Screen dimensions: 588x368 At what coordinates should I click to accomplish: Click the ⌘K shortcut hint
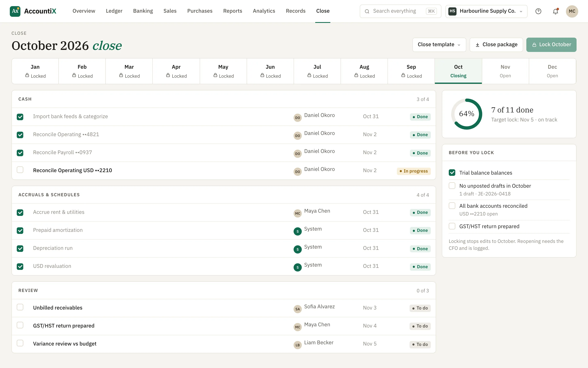(x=431, y=11)
